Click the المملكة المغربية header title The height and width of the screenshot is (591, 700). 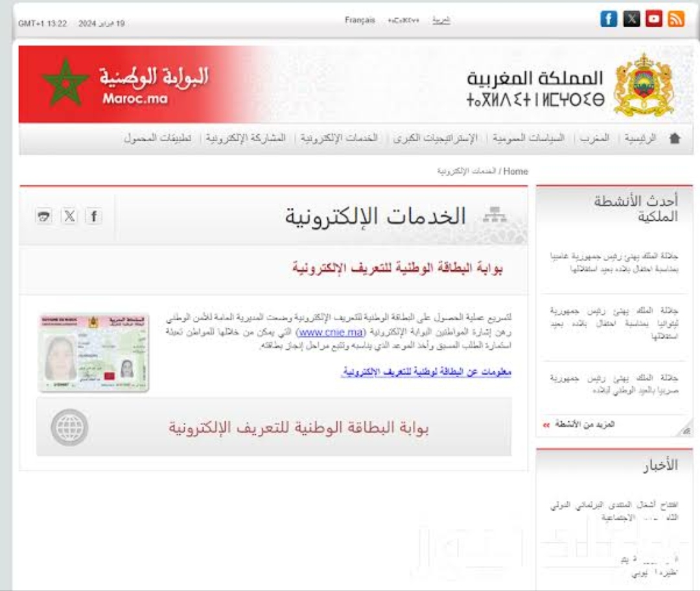click(535, 78)
